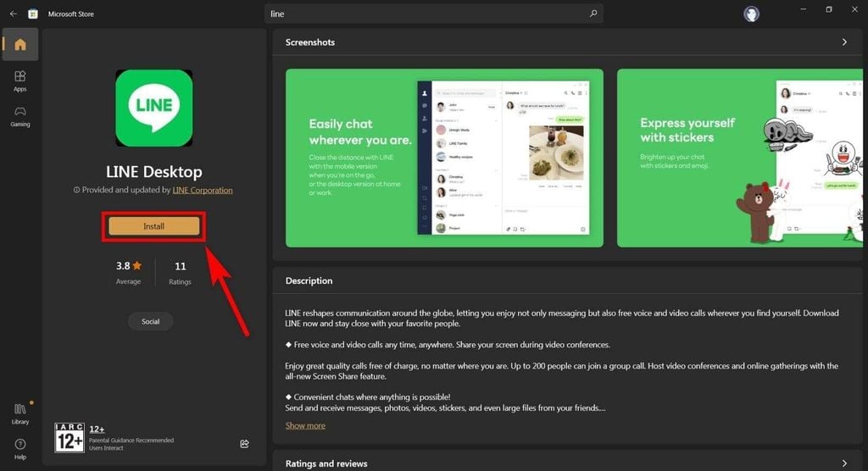Open the LINE Corporation publisher link
Screen dimensions: 868x471
click(203, 190)
